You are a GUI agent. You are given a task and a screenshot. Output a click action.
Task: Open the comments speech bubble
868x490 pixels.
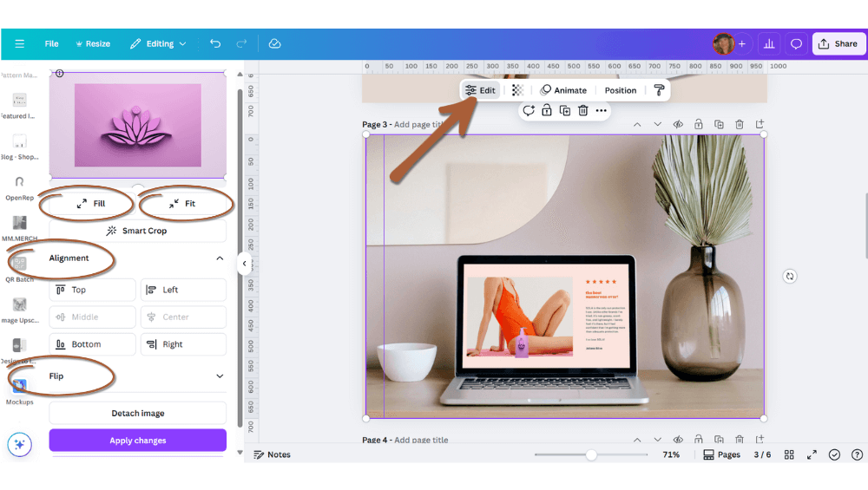pyautogui.click(x=796, y=43)
